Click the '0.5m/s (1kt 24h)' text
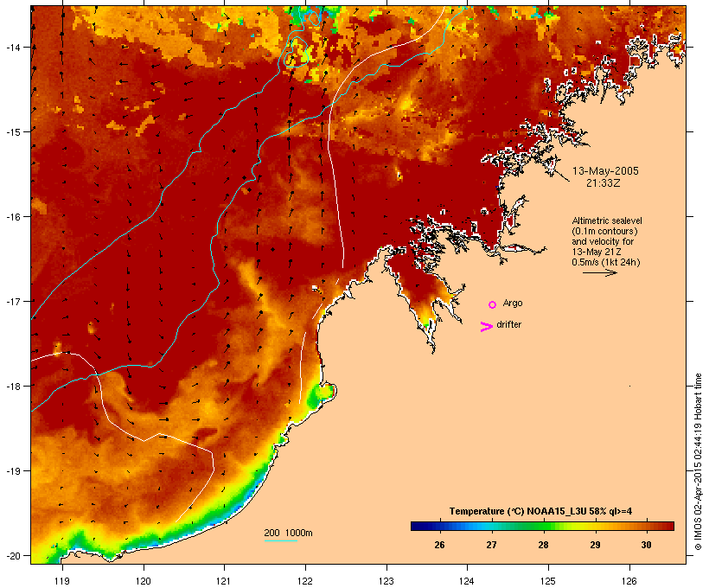Screen dimensions: 709x588 pyautogui.click(x=606, y=262)
